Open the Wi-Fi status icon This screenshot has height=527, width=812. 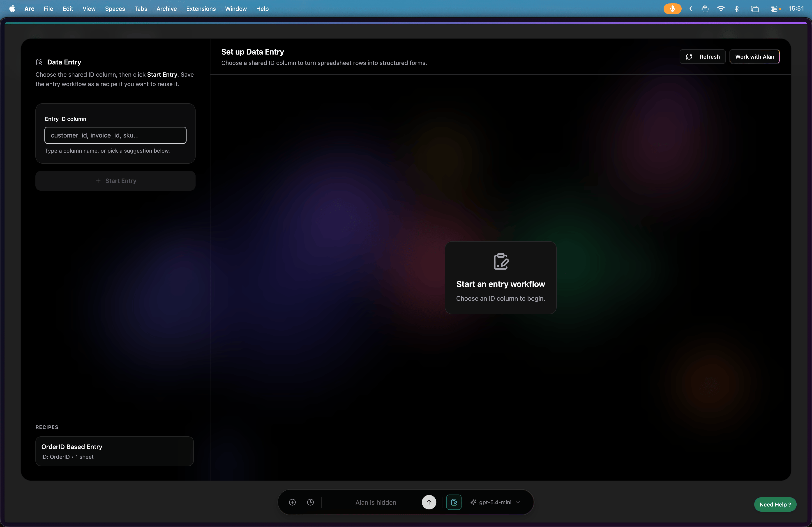(721, 9)
